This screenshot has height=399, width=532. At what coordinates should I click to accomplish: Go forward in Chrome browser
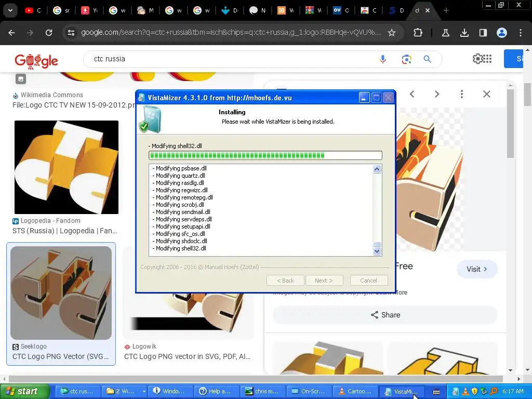(30, 33)
